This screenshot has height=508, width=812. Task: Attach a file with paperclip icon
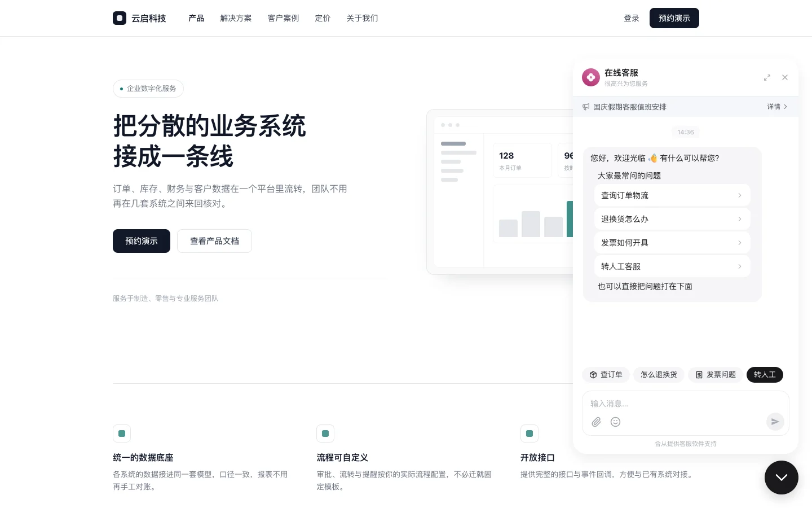(x=597, y=422)
